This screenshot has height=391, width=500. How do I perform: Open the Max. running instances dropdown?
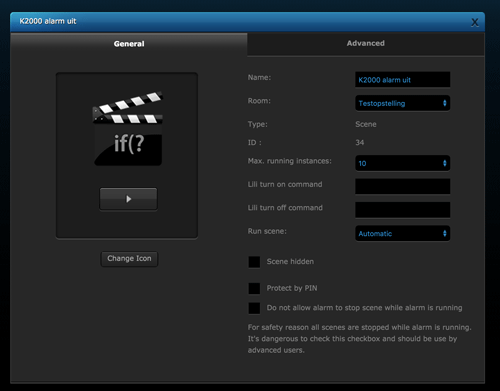coord(403,163)
